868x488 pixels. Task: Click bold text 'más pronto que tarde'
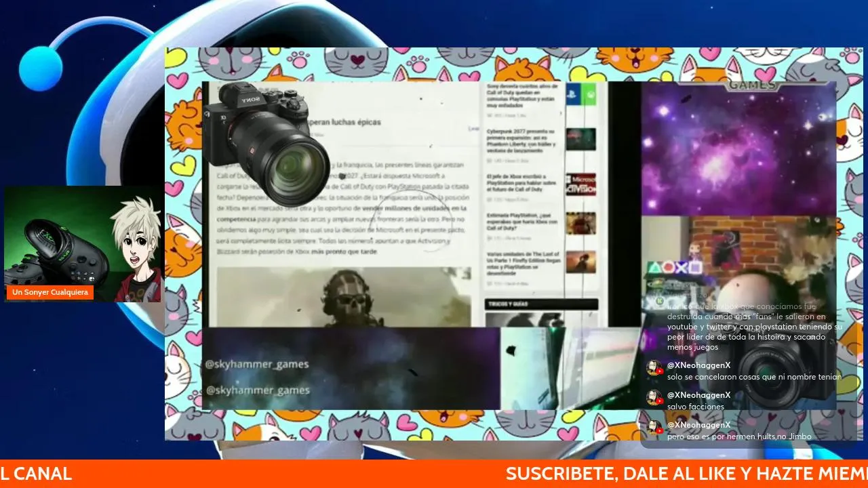344,251
